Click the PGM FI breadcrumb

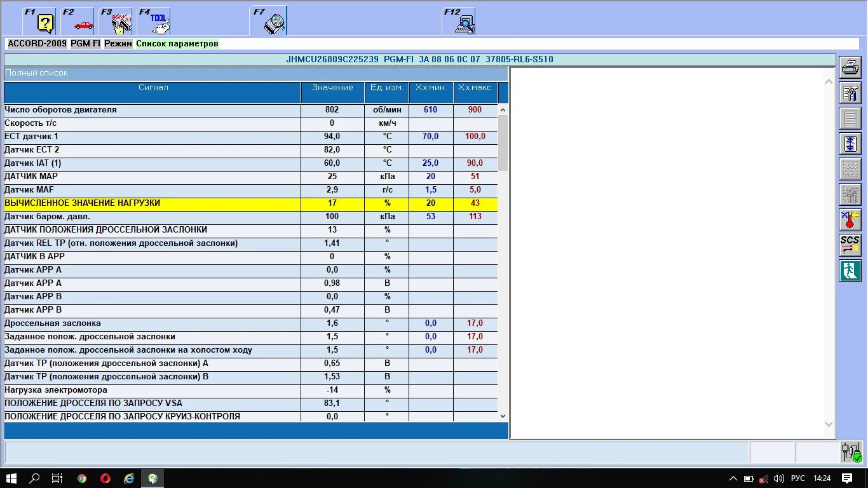86,43
